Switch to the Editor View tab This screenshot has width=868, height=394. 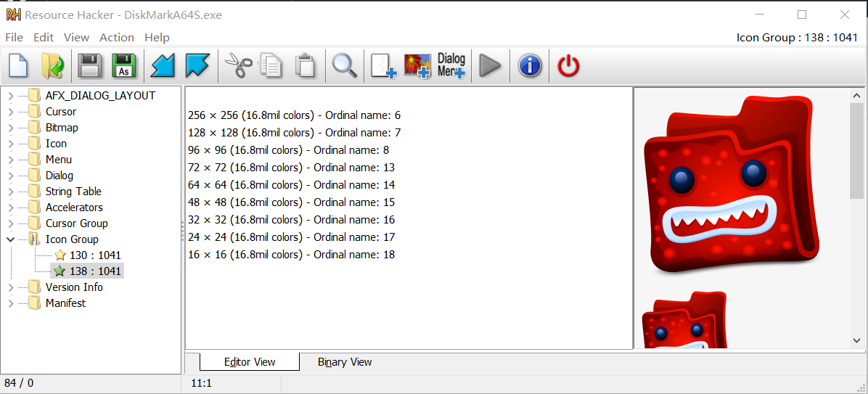coord(250,362)
